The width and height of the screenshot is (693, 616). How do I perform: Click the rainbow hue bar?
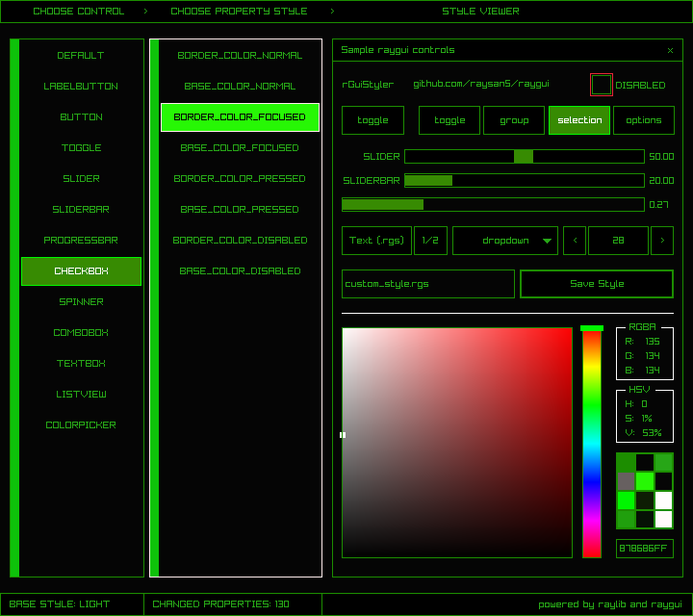pyautogui.click(x=591, y=443)
